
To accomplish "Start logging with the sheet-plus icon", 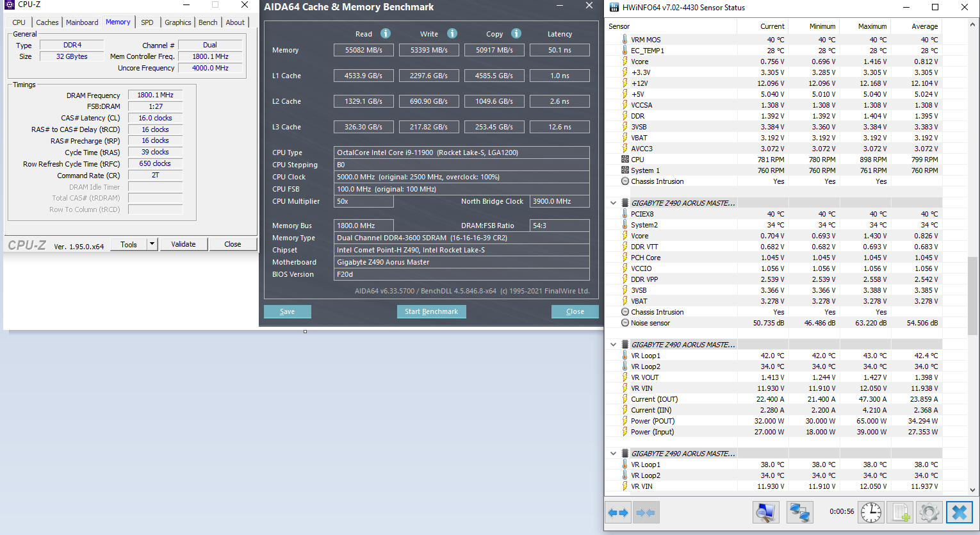I will [x=901, y=513].
